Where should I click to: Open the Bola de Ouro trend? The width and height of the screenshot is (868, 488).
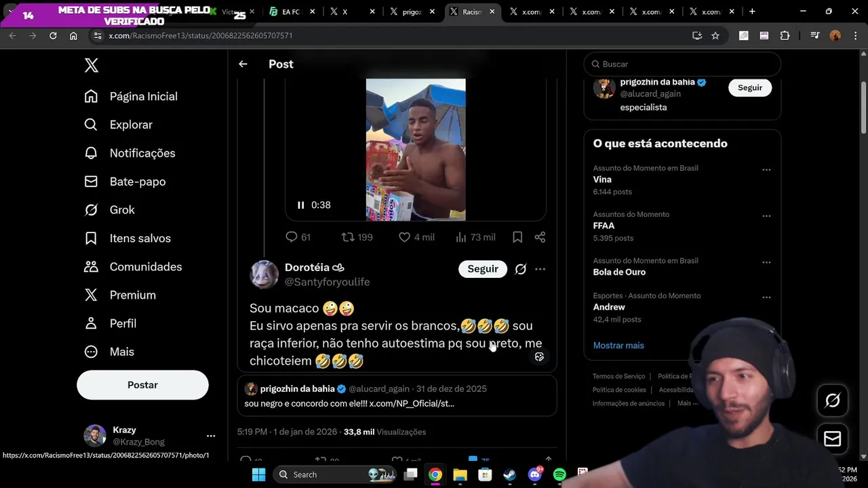coord(619,272)
